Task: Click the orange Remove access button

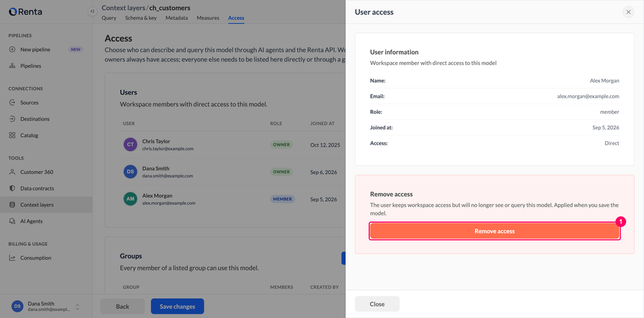Action: [x=494, y=232]
